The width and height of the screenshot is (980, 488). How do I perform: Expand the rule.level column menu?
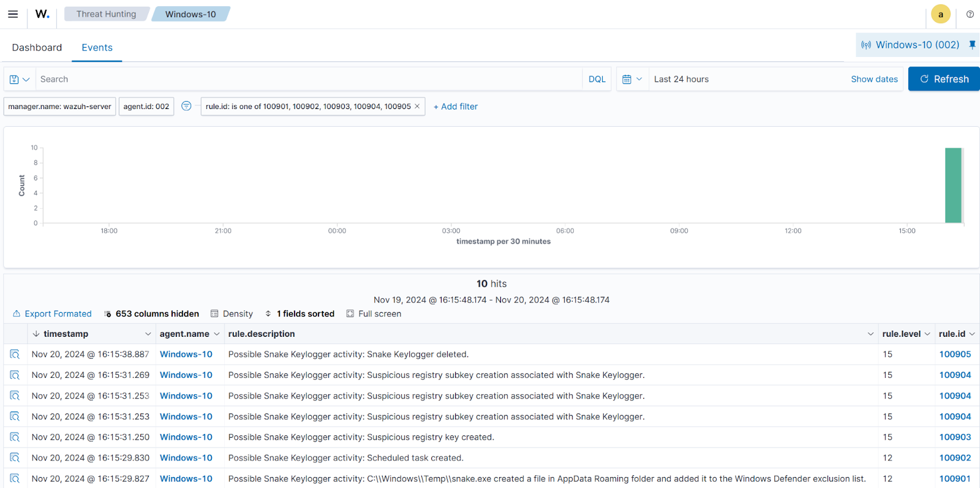[x=927, y=334]
